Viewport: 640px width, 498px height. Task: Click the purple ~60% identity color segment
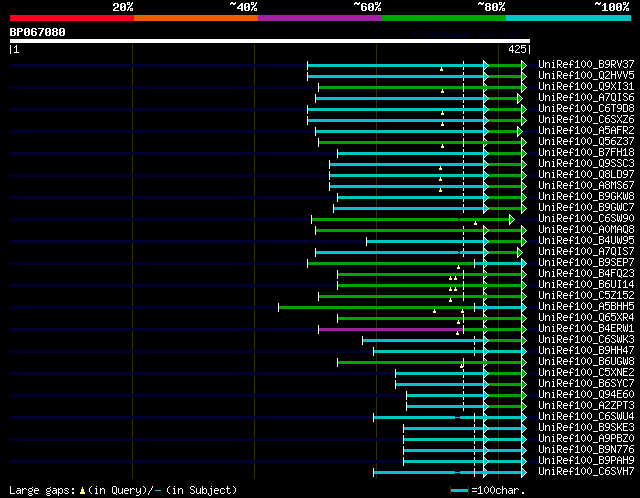coord(320,18)
